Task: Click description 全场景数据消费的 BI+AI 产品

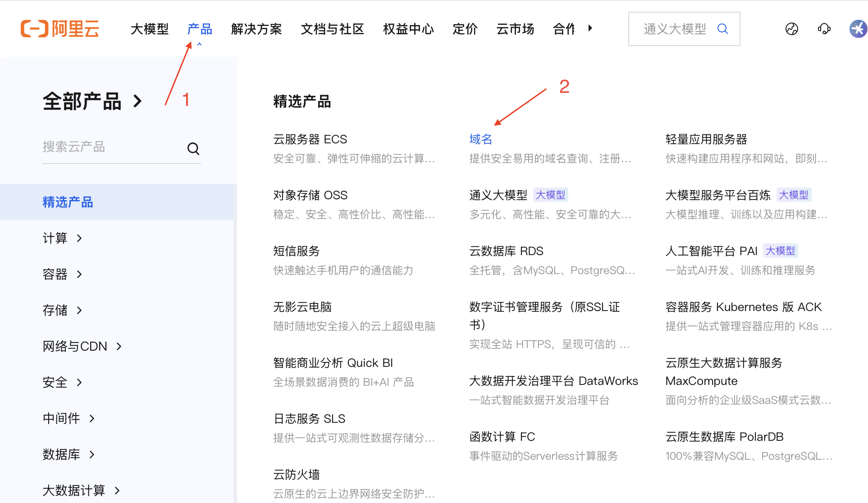Action: (x=343, y=382)
